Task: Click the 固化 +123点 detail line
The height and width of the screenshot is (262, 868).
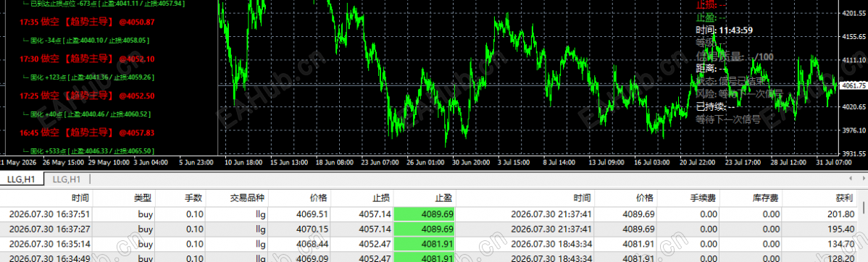Action: point(88,77)
